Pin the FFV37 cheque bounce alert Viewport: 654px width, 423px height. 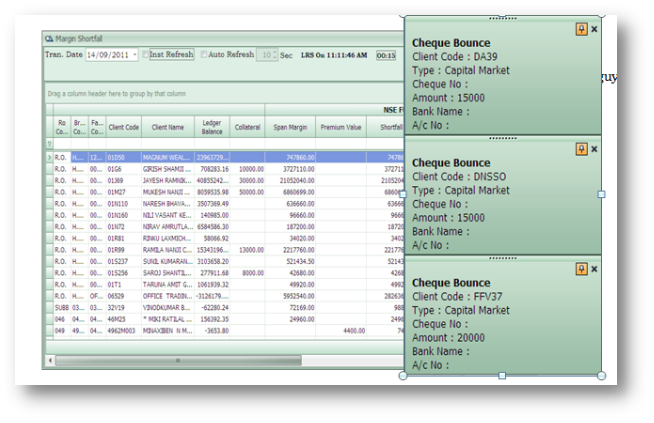pos(581,269)
